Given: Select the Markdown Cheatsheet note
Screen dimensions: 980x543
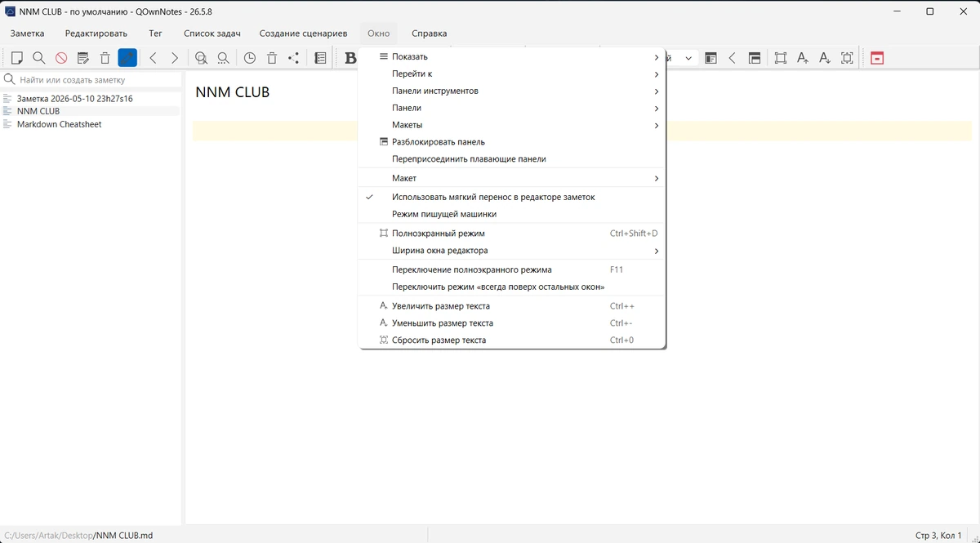Looking at the screenshot, I should pyautogui.click(x=90, y=124).
